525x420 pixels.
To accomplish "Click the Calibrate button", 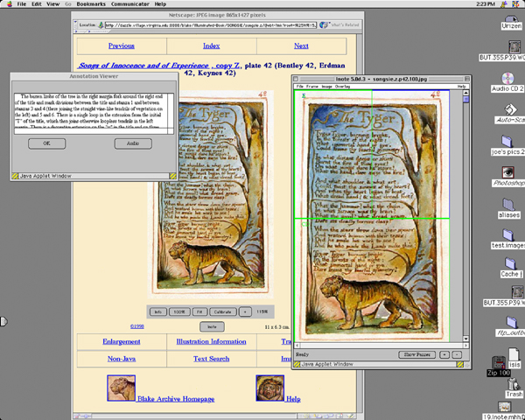I will pos(222,311).
